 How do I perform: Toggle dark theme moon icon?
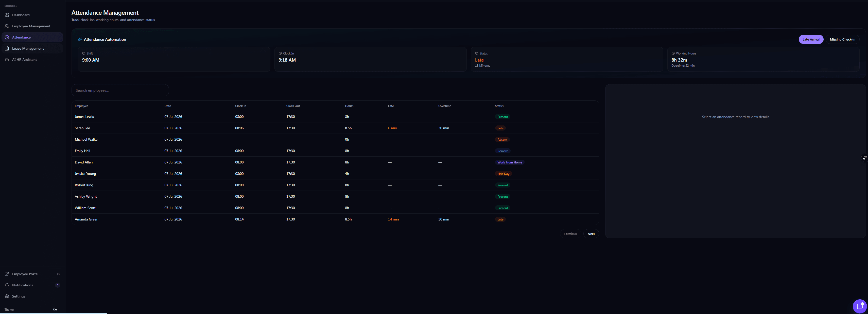55,309
